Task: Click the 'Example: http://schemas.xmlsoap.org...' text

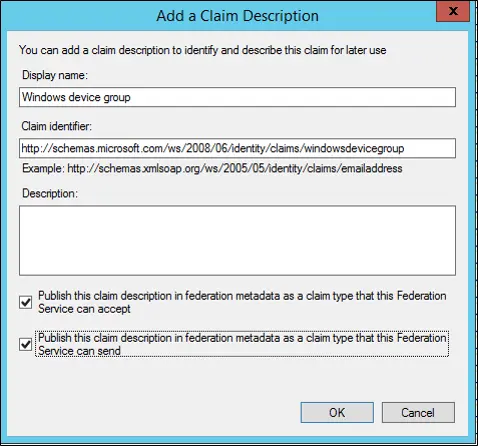Action: [212, 168]
